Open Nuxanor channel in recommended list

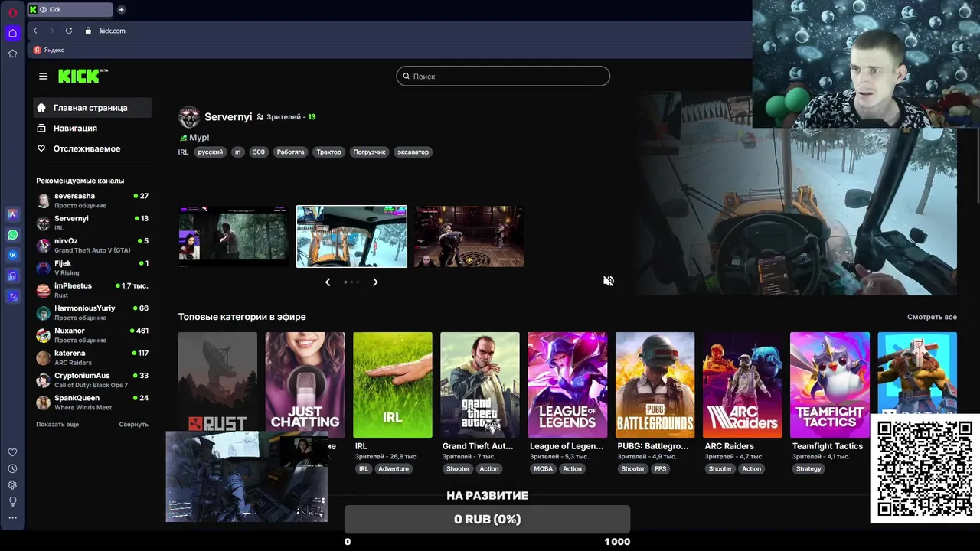point(92,335)
